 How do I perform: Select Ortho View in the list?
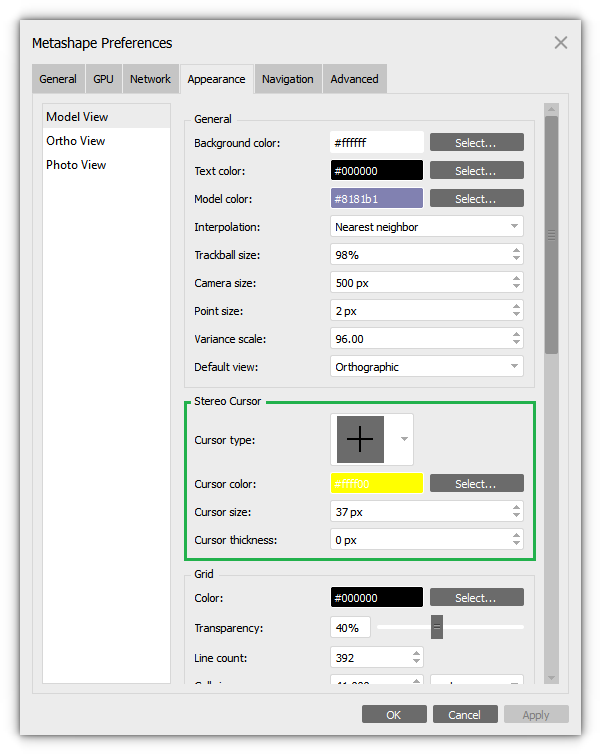106,141
